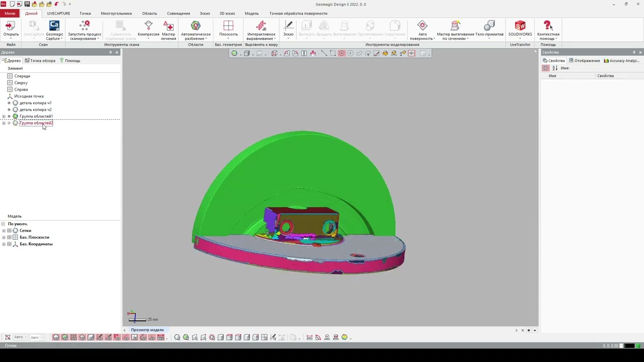
Task: Run Автоматическое разбиение regions tool
Action: [196, 30]
